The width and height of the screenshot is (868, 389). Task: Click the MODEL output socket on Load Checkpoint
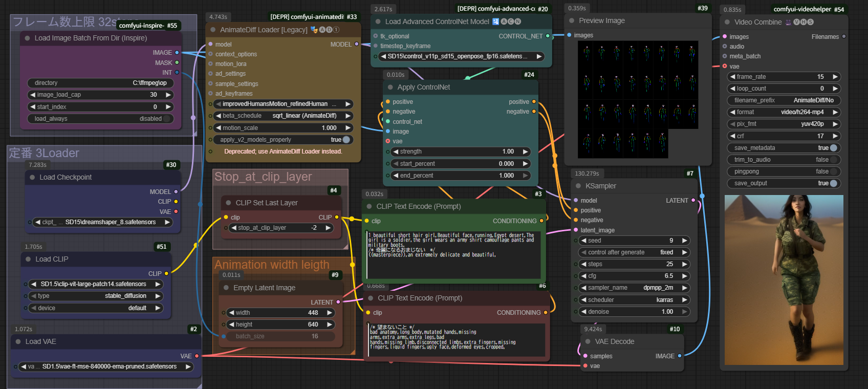click(176, 192)
